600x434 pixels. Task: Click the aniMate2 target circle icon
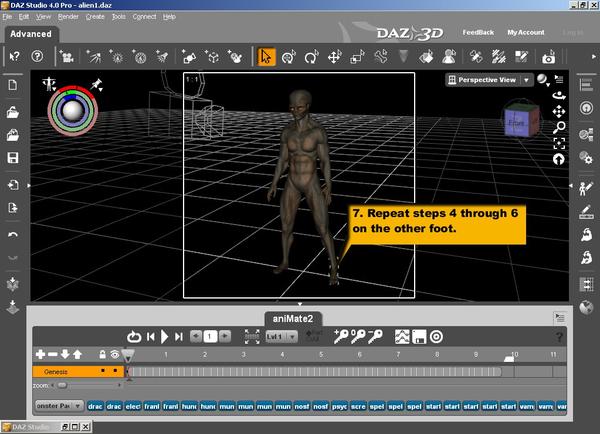tap(437, 337)
